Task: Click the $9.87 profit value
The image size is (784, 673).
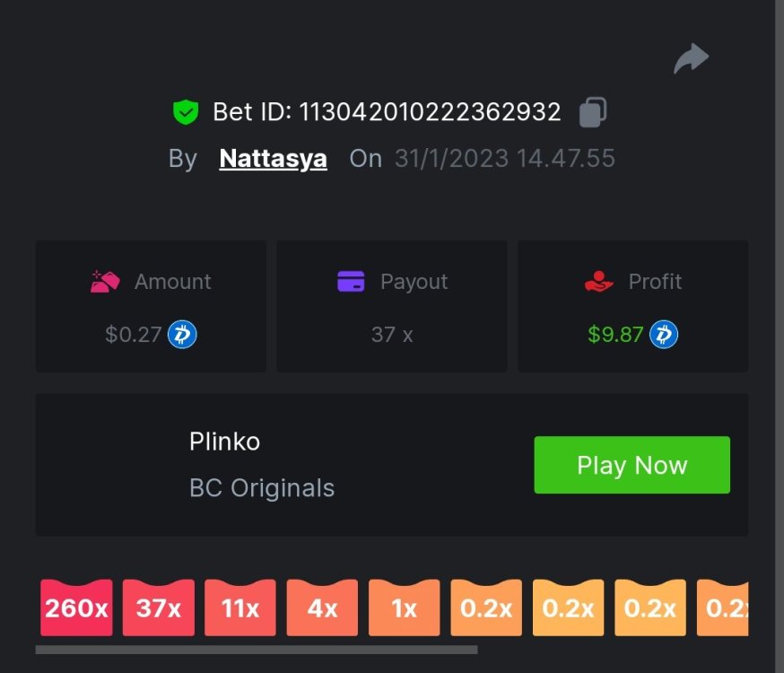Action: 615,335
